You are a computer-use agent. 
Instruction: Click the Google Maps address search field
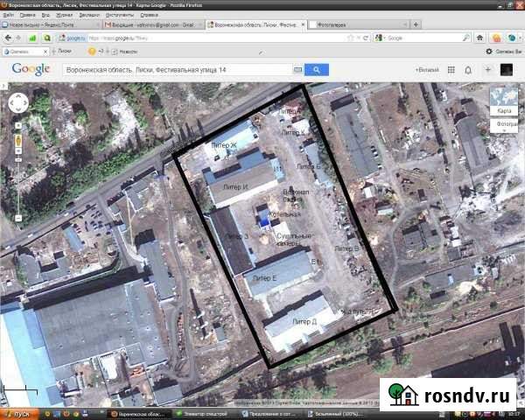pos(175,69)
